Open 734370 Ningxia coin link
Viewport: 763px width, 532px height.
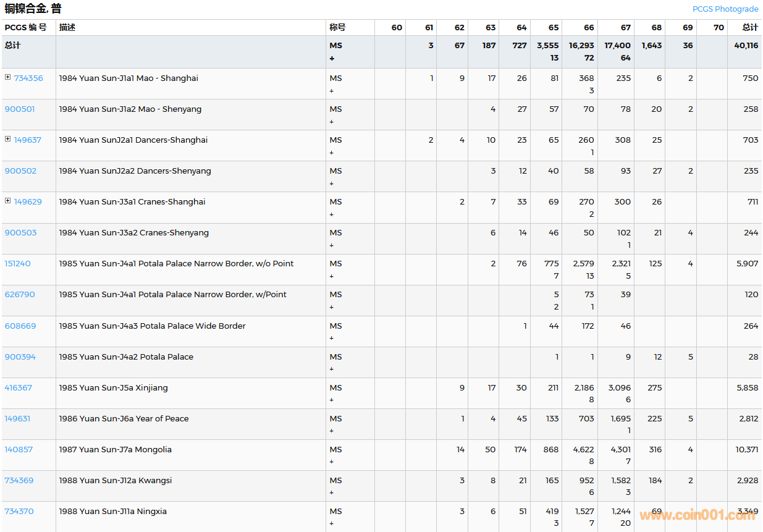tap(19, 512)
